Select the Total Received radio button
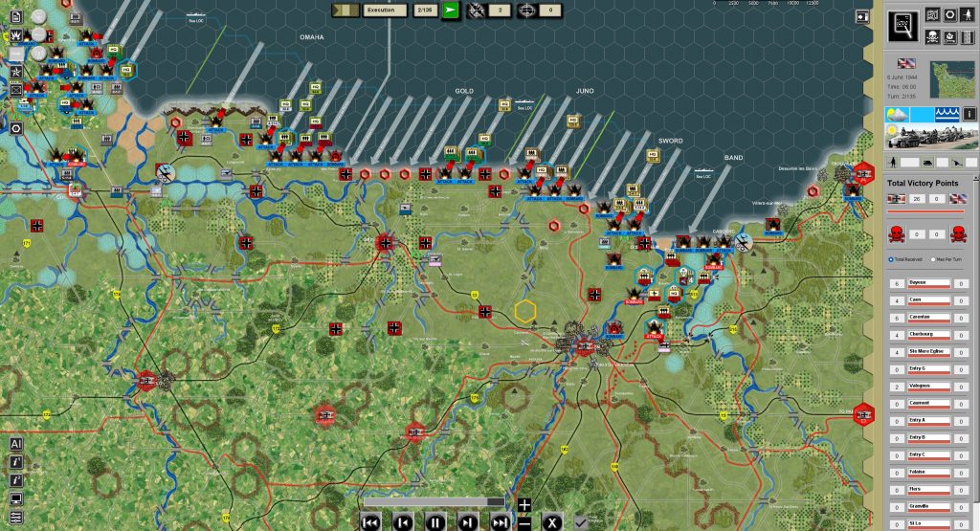980x531 pixels. tap(892, 259)
